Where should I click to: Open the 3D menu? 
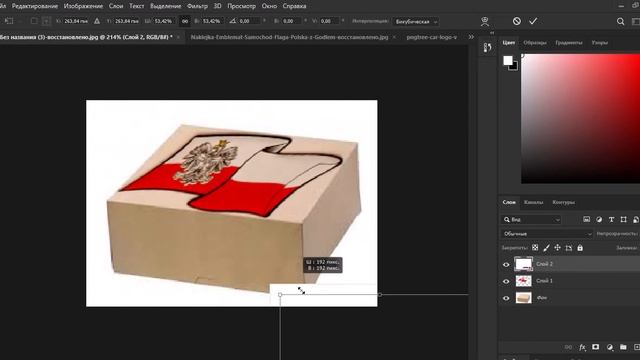[x=218, y=6]
